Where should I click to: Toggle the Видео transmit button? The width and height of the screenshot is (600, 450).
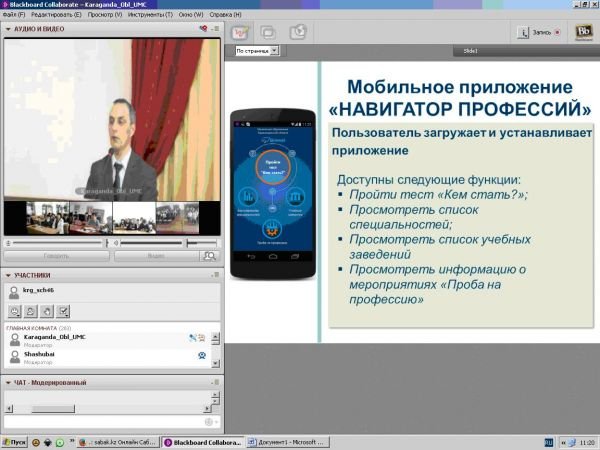tap(155, 256)
